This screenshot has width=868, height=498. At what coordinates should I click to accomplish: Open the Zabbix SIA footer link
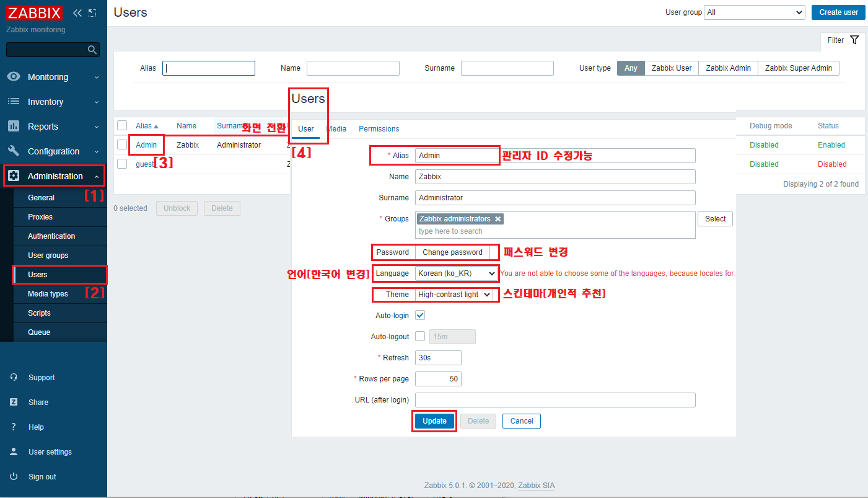(537, 486)
